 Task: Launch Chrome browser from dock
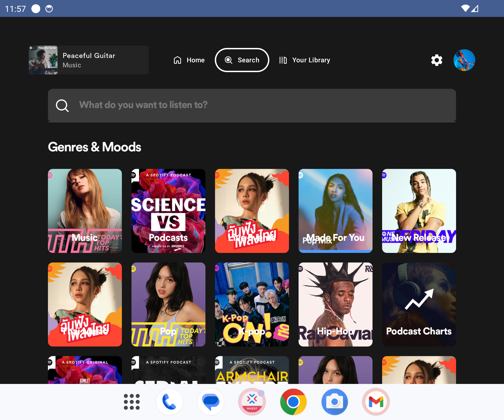[x=293, y=402]
